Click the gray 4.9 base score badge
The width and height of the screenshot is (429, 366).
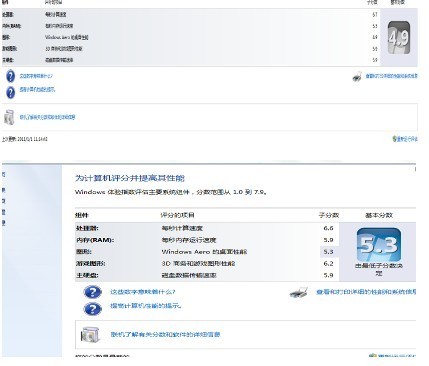399,37
